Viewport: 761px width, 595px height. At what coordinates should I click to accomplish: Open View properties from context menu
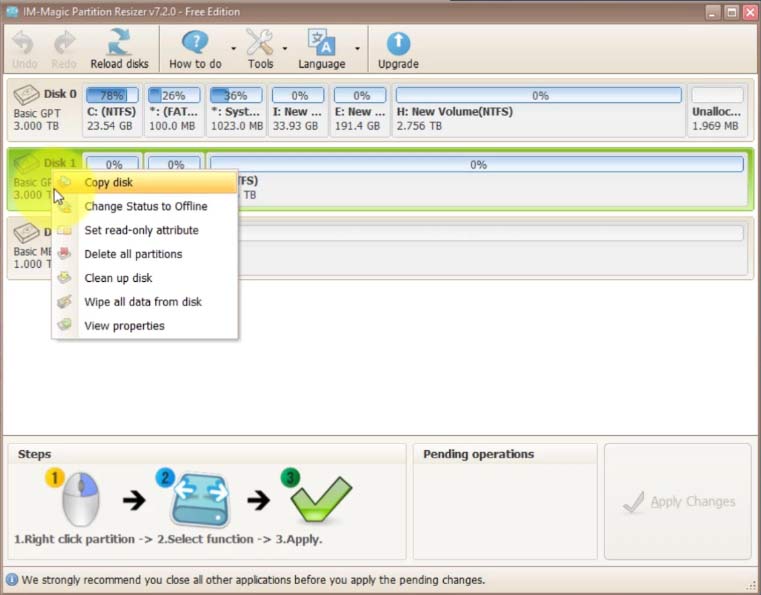[124, 326]
